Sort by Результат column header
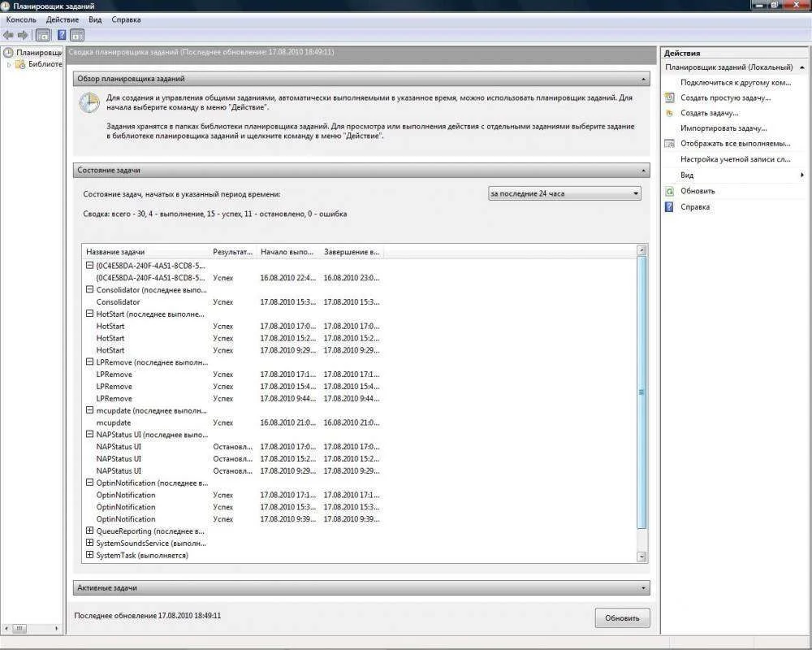812x650 pixels. [233, 252]
